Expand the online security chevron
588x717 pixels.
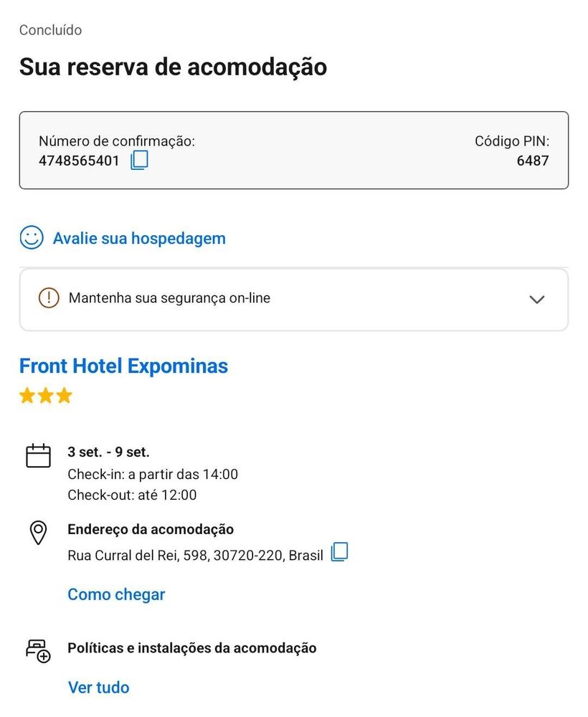click(x=536, y=299)
